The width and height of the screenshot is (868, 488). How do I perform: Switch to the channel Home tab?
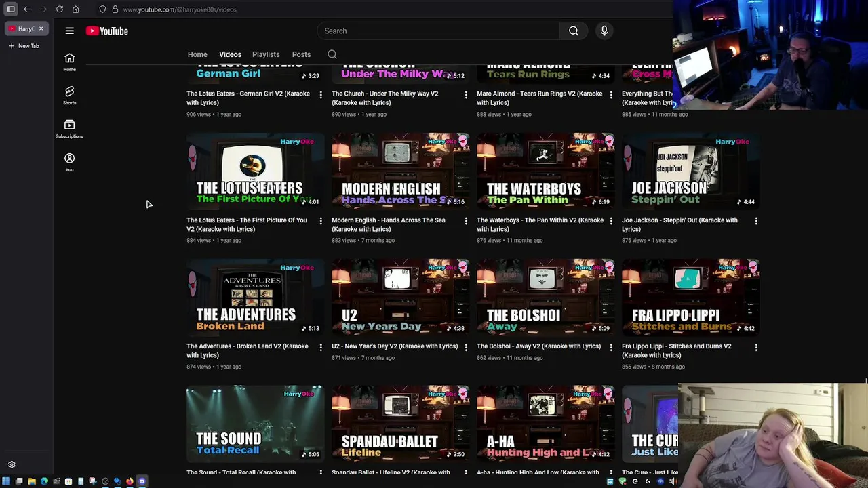tap(197, 54)
